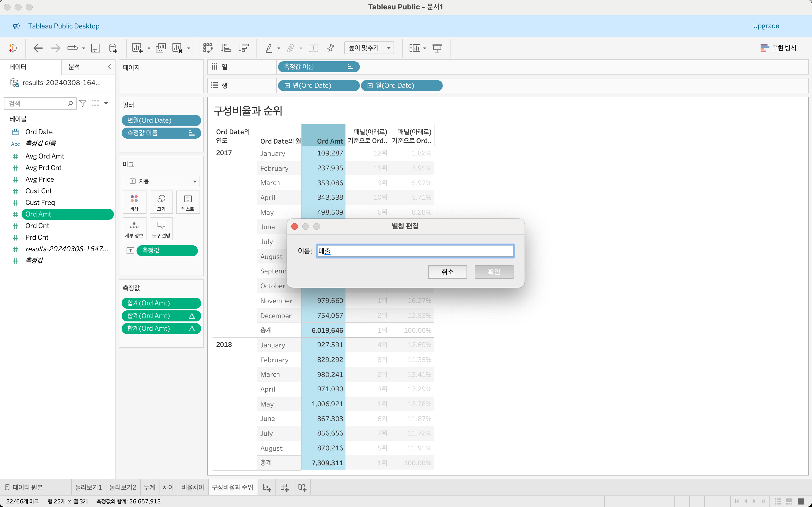
Task: Click the 취소 button in dialog
Action: click(447, 272)
